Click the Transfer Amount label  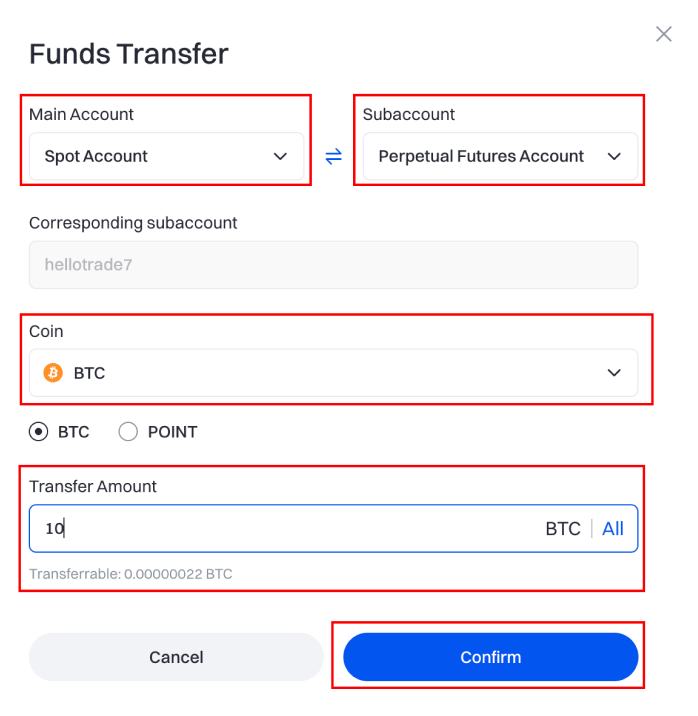pos(93,486)
